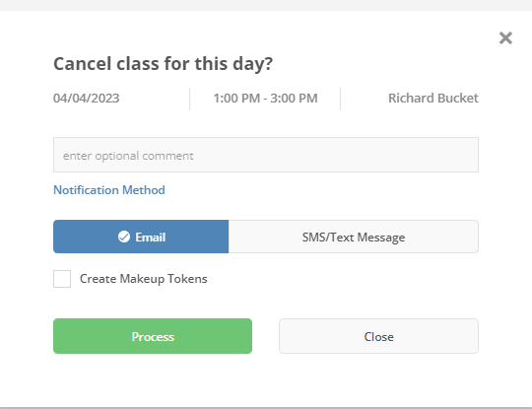Click the 'Cancel class for this day?' heading
Image resolution: width=532 pixels, height=409 pixels.
(x=163, y=64)
